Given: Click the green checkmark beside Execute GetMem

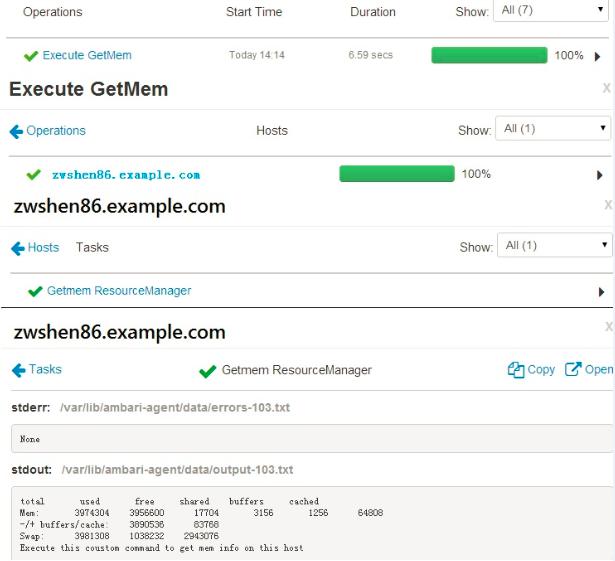Looking at the screenshot, I should coord(31,56).
